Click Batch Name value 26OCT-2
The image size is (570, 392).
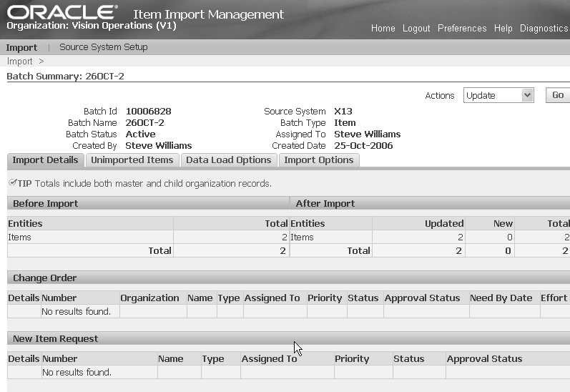tap(144, 122)
